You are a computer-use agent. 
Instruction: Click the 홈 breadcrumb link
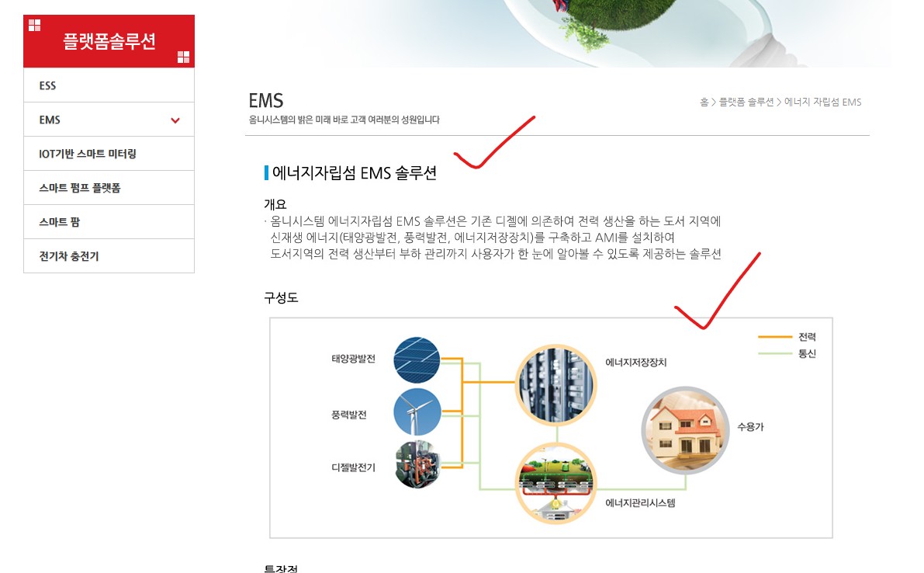pyautogui.click(x=704, y=102)
